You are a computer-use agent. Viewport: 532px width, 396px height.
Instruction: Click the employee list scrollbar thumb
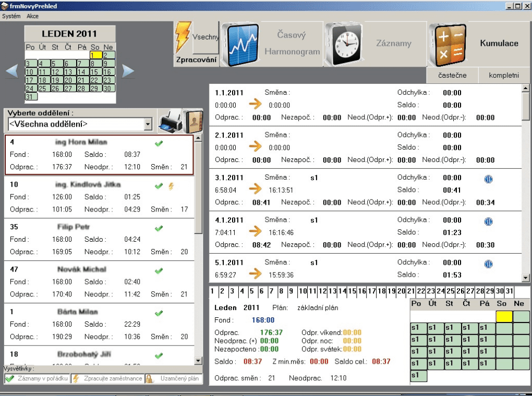(198, 188)
